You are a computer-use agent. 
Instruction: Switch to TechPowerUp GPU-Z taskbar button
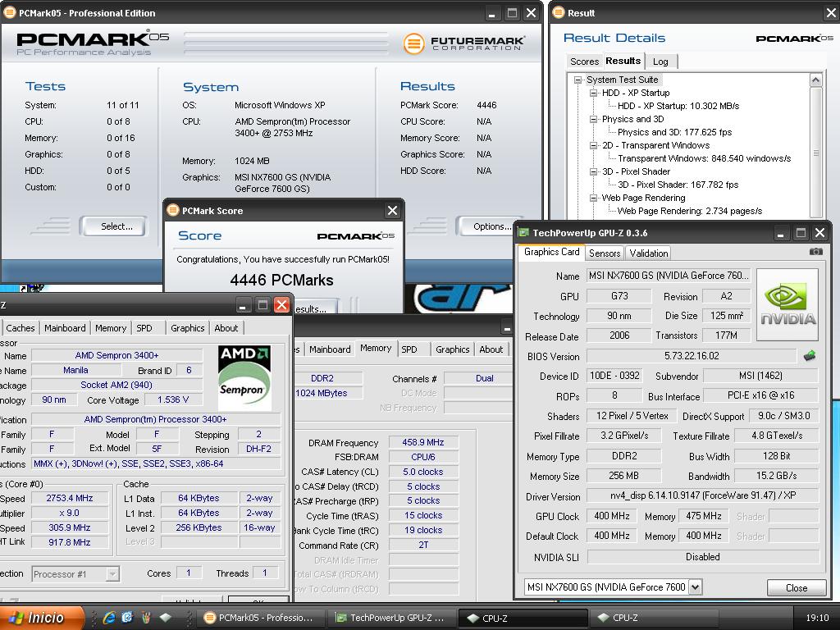(x=391, y=618)
